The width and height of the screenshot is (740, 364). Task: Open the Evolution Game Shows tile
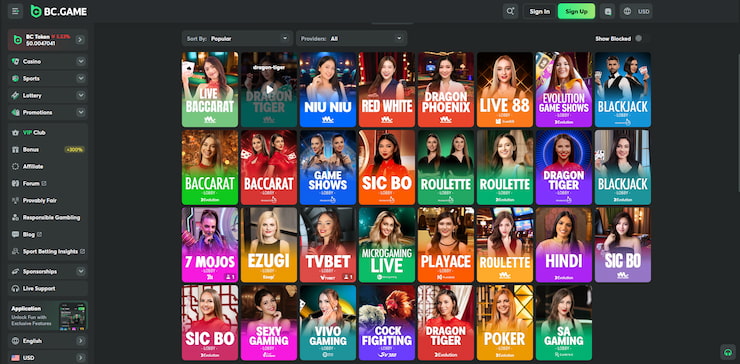point(564,89)
